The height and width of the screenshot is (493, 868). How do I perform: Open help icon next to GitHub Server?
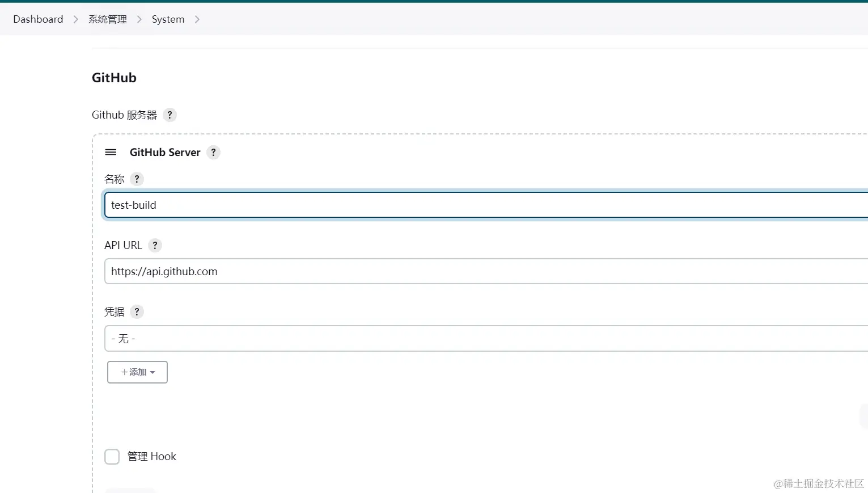[x=213, y=153]
